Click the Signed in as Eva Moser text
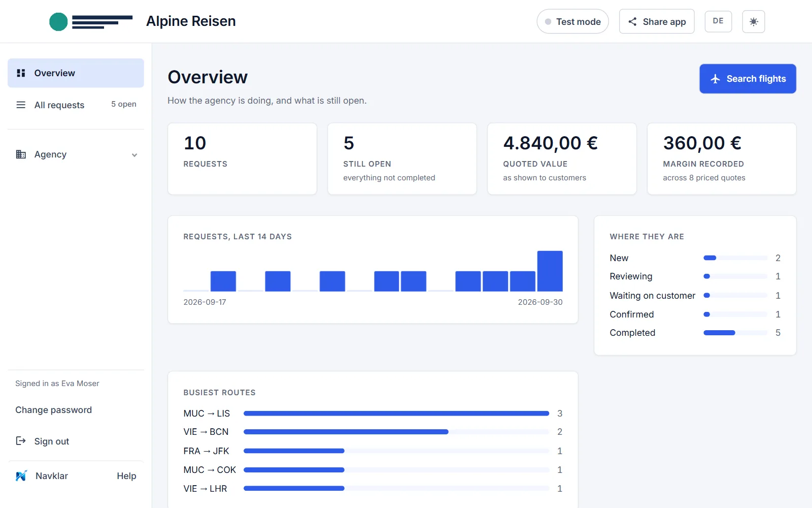 pos(57,384)
